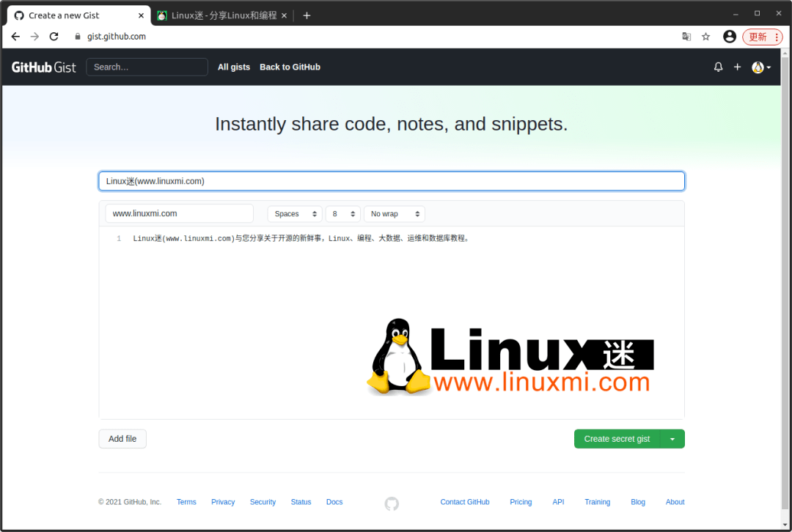Focus the gist description input field
The width and height of the screenshot is (792, 532).
coord(392,180)
